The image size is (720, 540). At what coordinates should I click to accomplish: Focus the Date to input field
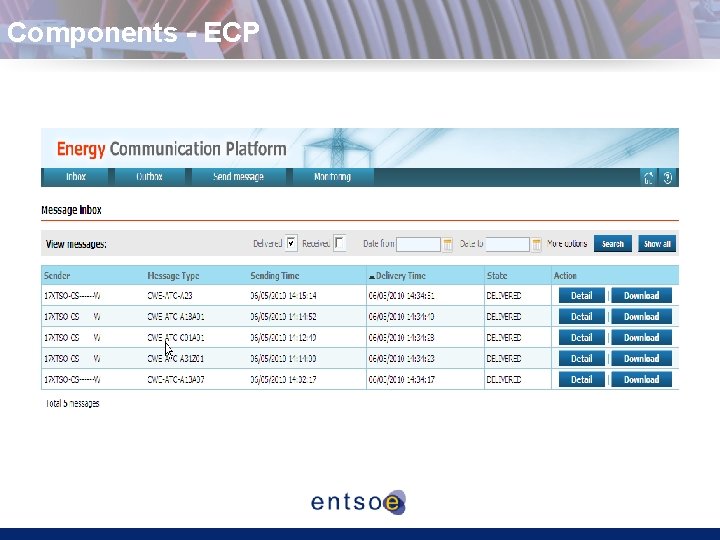click(x=507, y=244)
